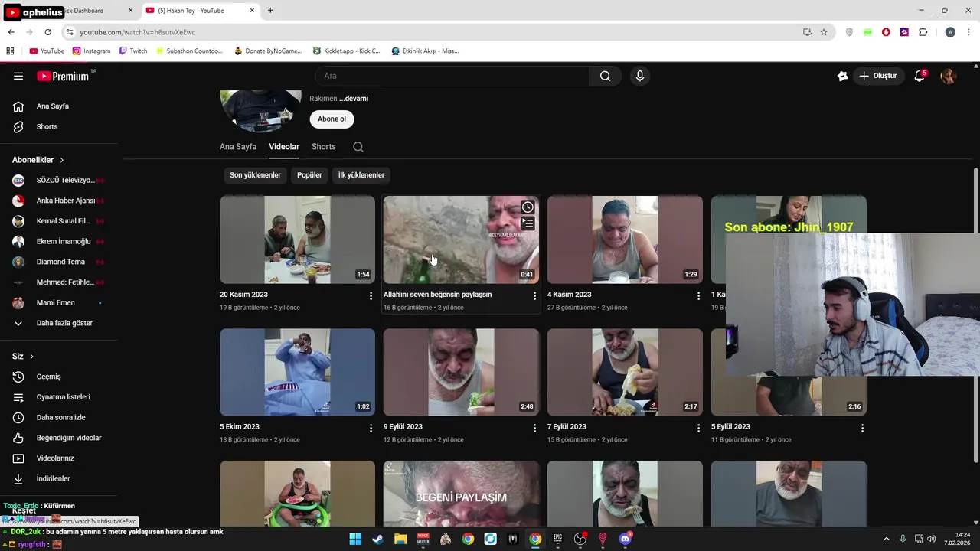Start voice search with the microphone icon
Viewport: 980px width, 551px height.
(640, 76)
